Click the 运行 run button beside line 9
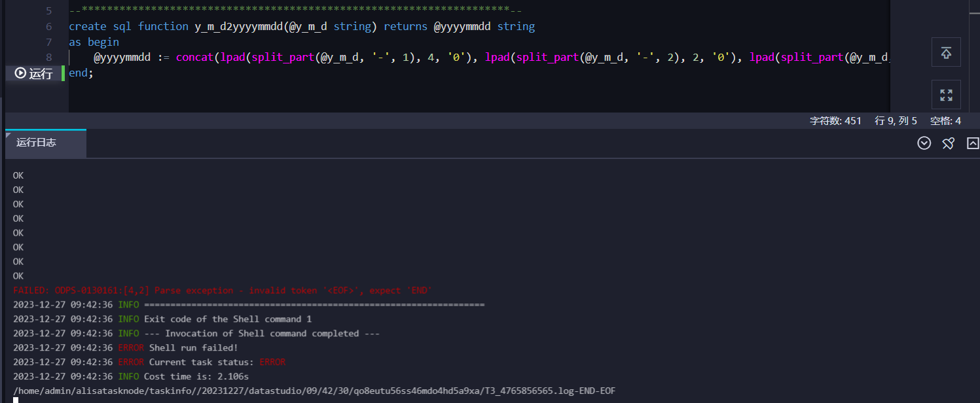The height and width of the screenshot is (403, 980). pyautogui.click(x=33, y=73)
